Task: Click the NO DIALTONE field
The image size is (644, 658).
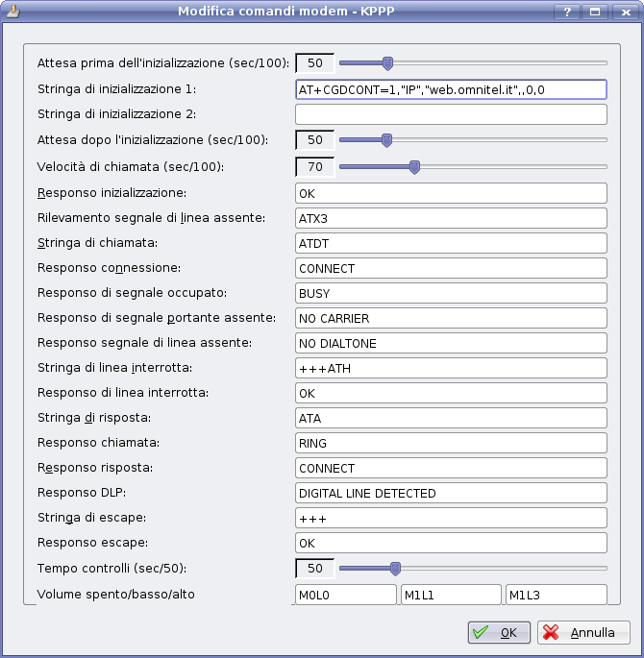Action: coord(451,343)
